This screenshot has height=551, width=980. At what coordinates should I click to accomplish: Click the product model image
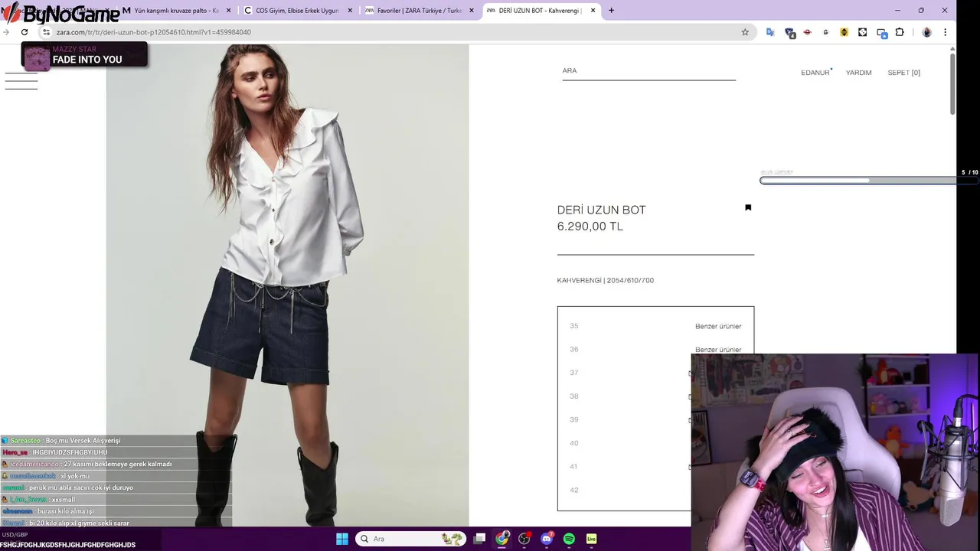[287, 285]
